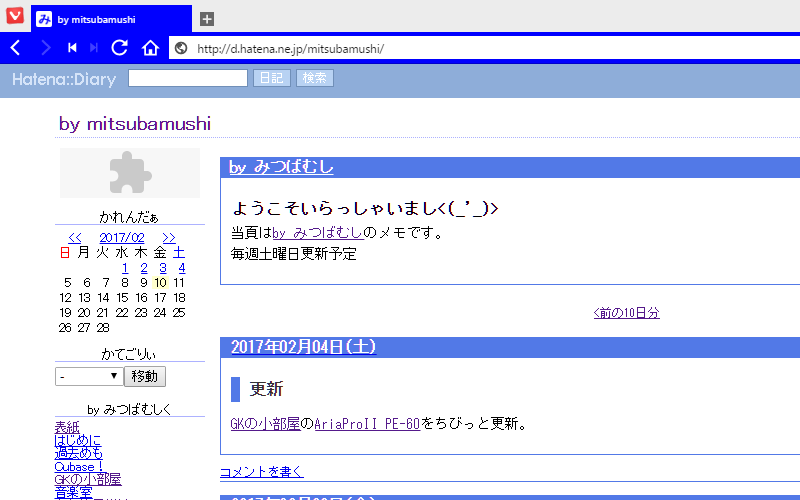
Task: Click the かれんだぁ sidebar heading
Action: point(129,217)
